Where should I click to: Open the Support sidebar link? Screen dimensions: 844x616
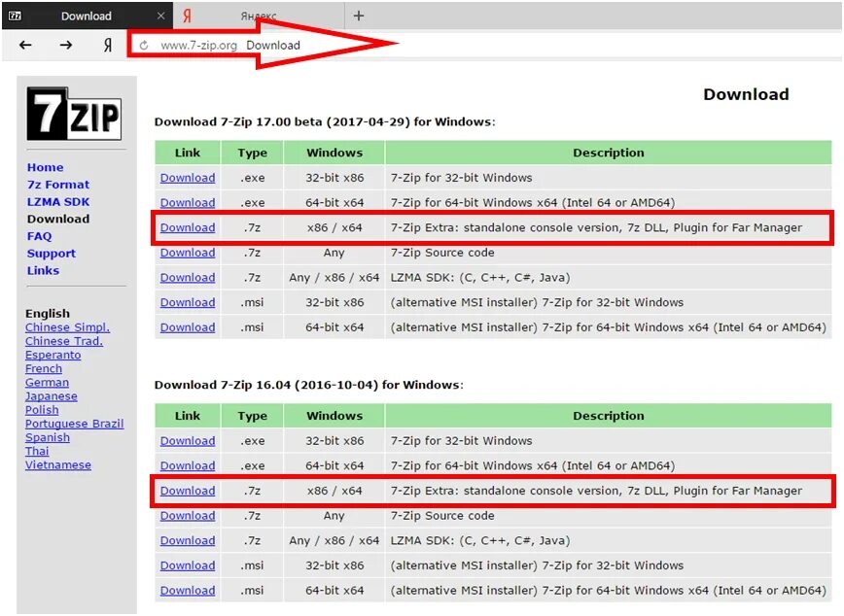(x=52, y=254)
